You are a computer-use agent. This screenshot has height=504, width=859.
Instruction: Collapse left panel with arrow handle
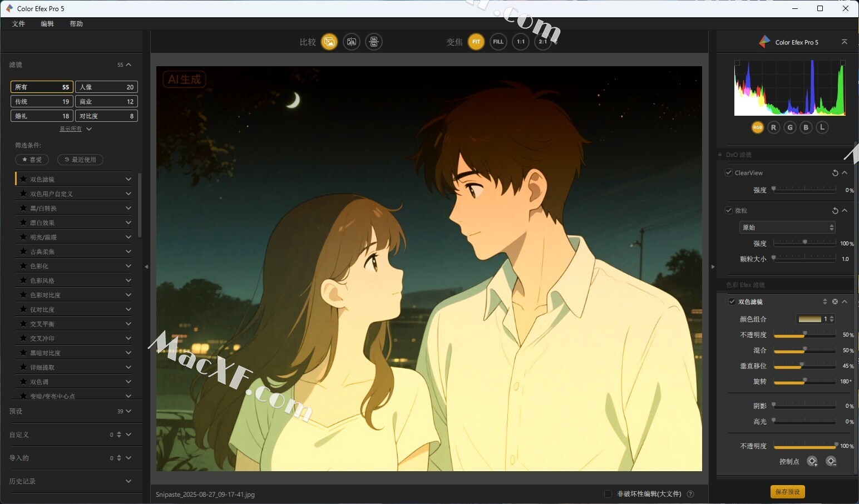[x=146, y=266]
